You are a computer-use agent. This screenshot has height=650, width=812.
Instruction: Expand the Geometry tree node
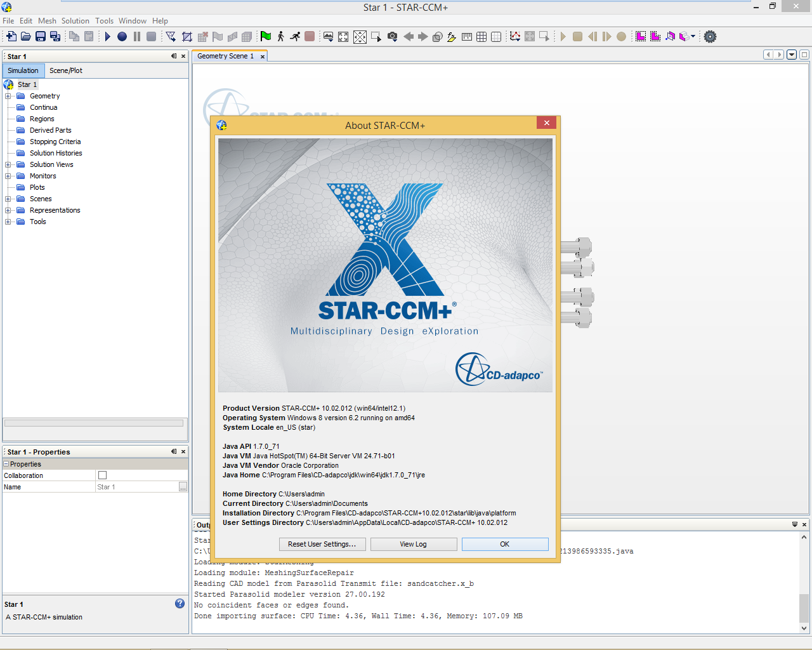tap(8, 96)
